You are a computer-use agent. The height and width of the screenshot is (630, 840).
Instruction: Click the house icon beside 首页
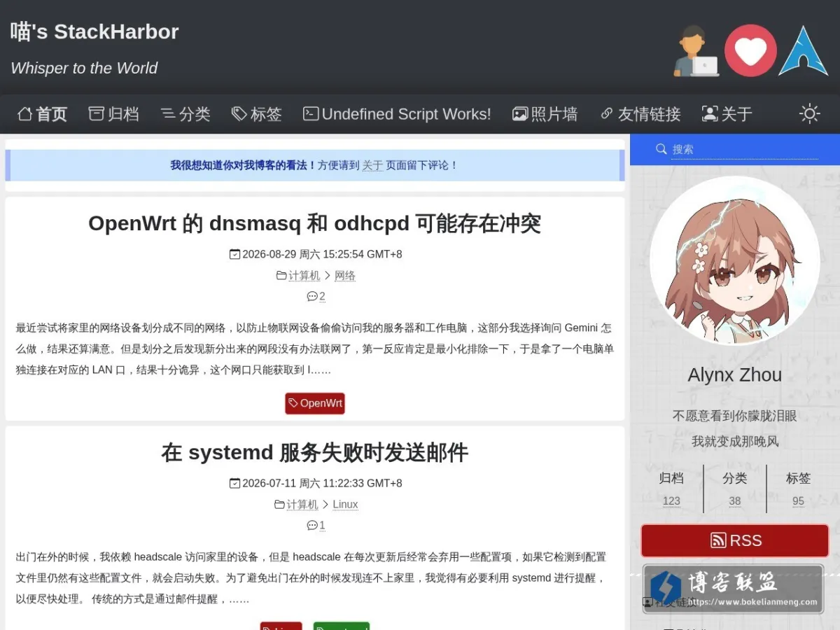tap(24, 113)
